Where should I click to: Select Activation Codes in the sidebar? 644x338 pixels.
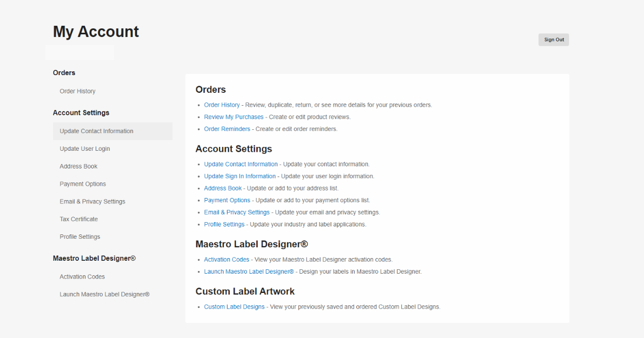[x=82, y=276]
